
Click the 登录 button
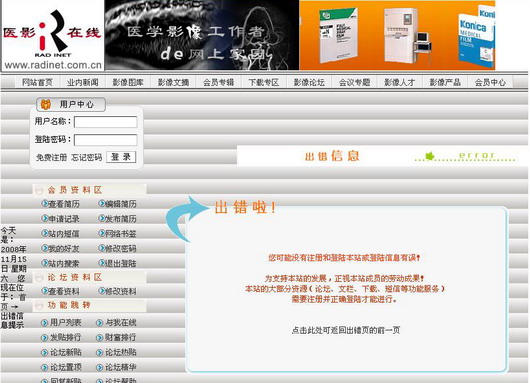[121, 157]
